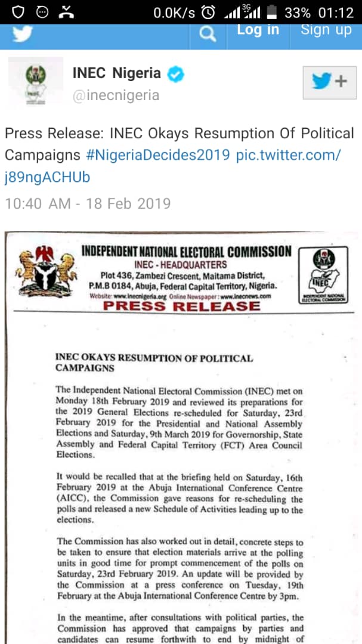
Task: Open the INEC Nigeria profile avatar
Action: 35,81
